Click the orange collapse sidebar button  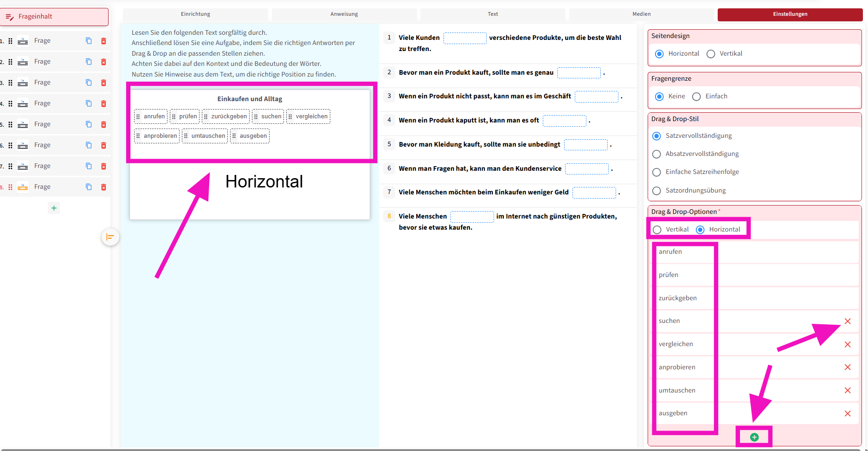click(x=110, y=237)
